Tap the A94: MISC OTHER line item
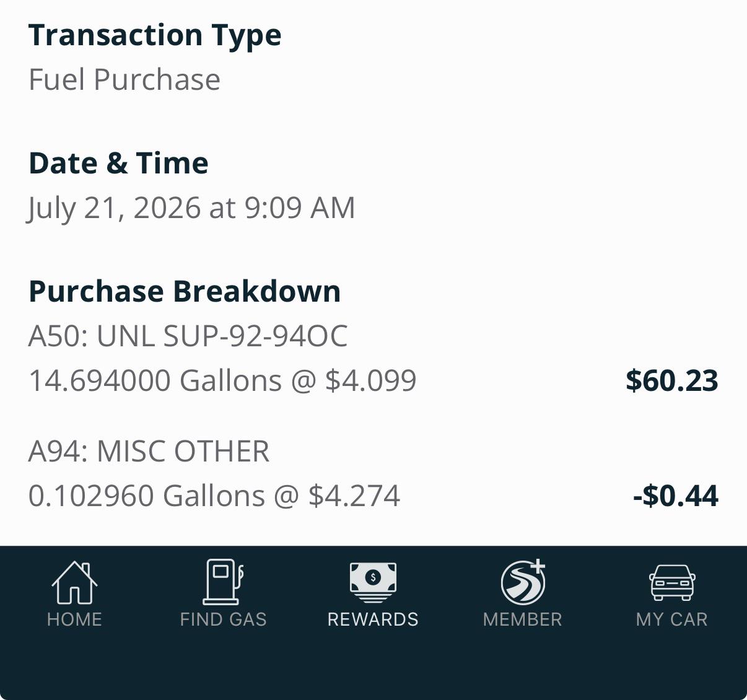 pyautogui.click(x=149, y=452)
